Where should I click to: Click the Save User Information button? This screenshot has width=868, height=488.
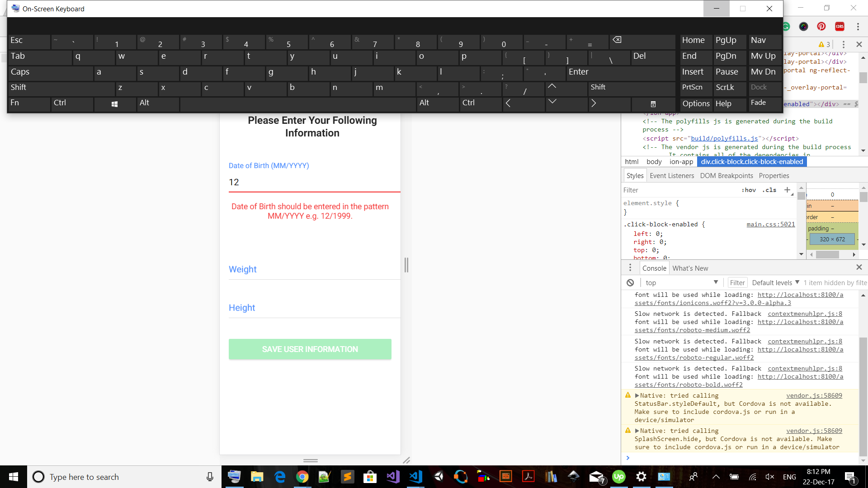[310, 349]
